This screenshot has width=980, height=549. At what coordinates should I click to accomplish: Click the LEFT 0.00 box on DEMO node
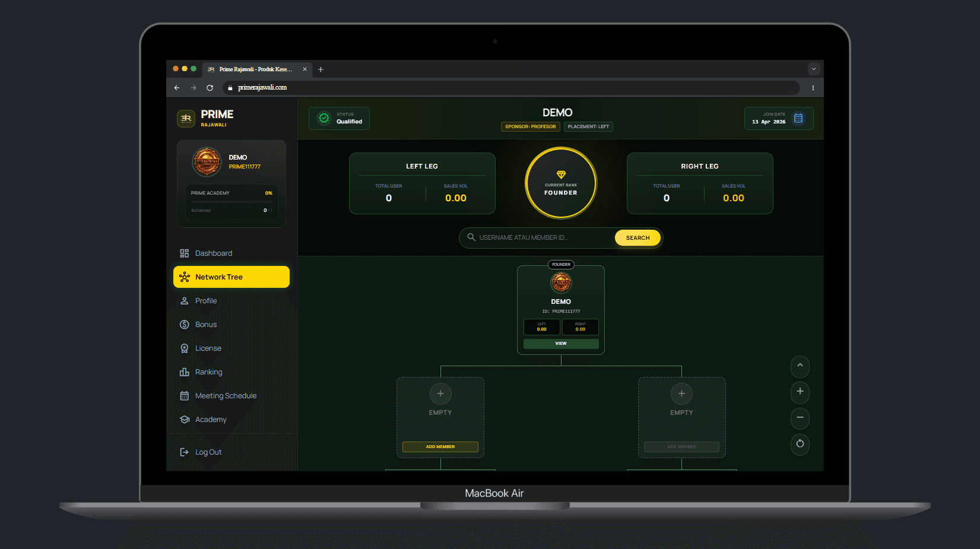pyautogui.click(x=542, y=327)
